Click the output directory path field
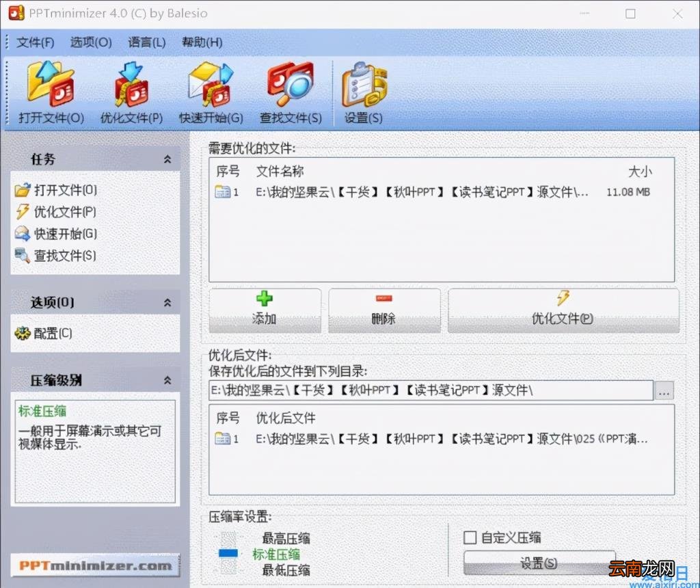The image size is (700, 588). click(x=431, y=390)
